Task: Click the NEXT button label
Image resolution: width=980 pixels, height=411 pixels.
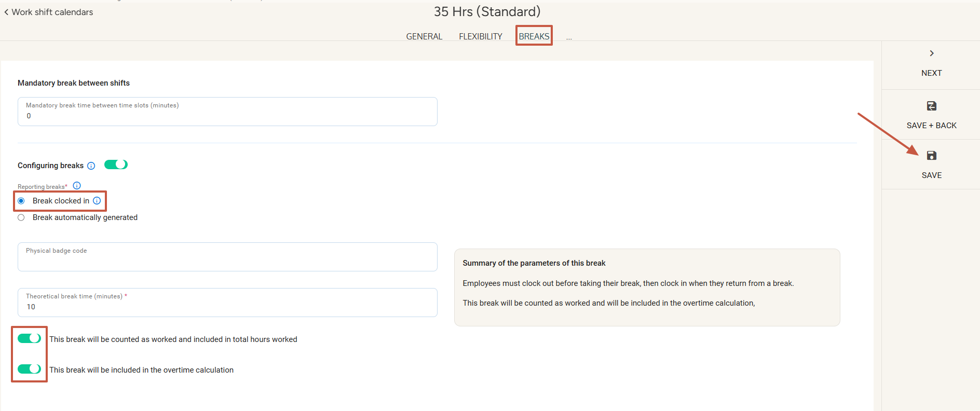Action: coord(931,73)
